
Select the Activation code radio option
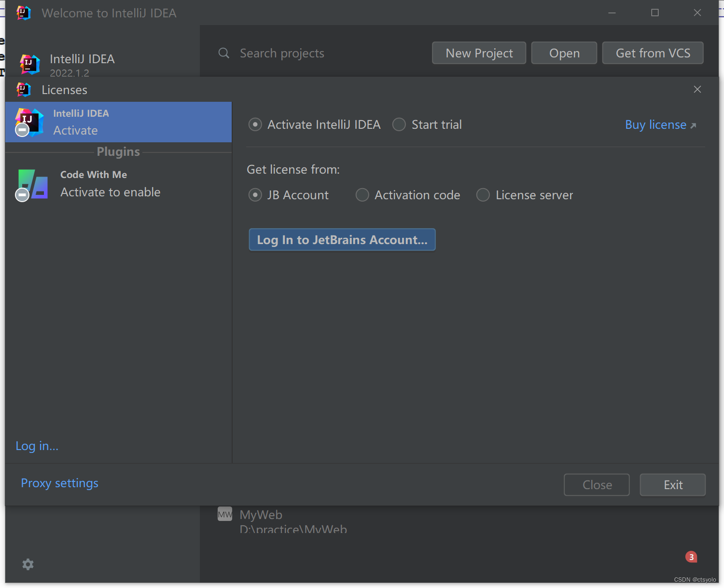pos(408,195)
